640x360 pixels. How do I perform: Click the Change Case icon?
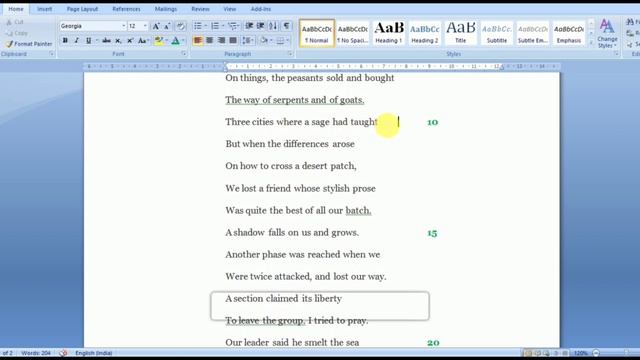coord(142,40)
